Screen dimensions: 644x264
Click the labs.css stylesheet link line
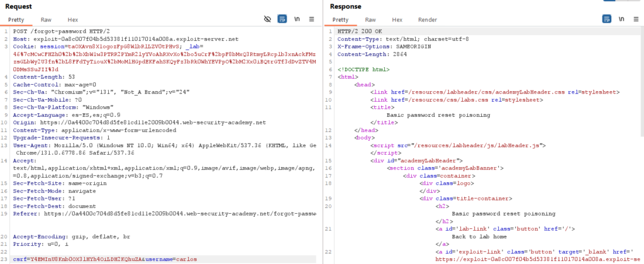coord(457,100)
